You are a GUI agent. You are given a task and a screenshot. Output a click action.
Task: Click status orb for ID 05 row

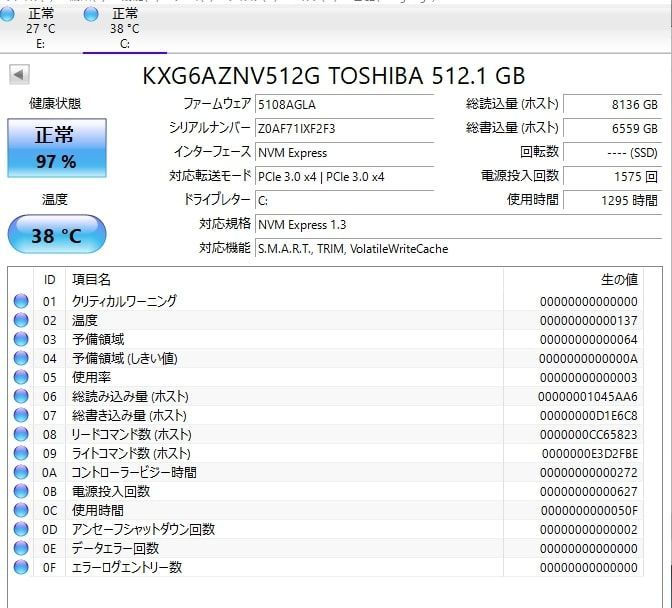[21, 377]
